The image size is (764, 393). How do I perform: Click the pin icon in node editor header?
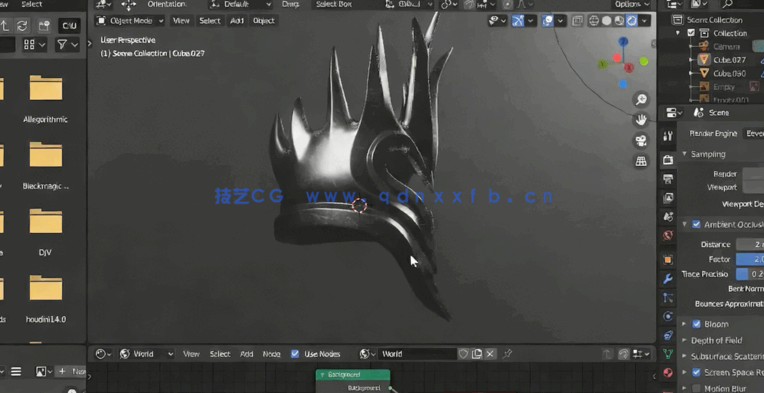tap(507, 354)
